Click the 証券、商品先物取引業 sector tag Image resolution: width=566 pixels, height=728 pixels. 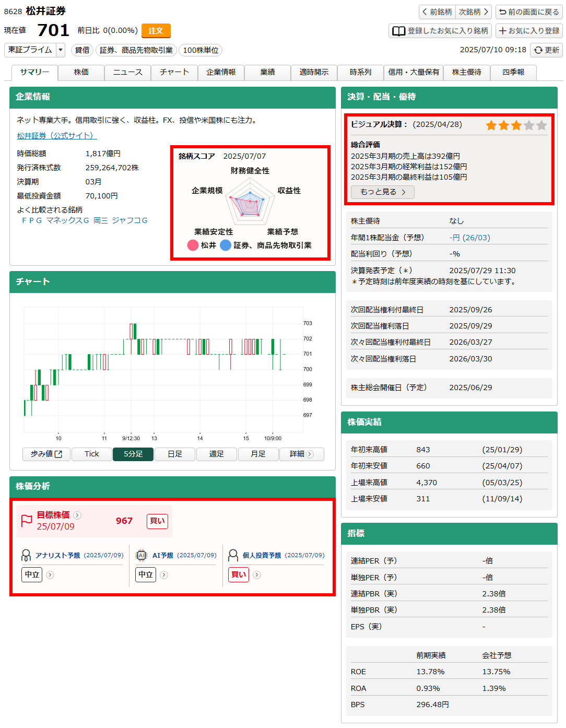pyautogui.click(x=136, y=50)
